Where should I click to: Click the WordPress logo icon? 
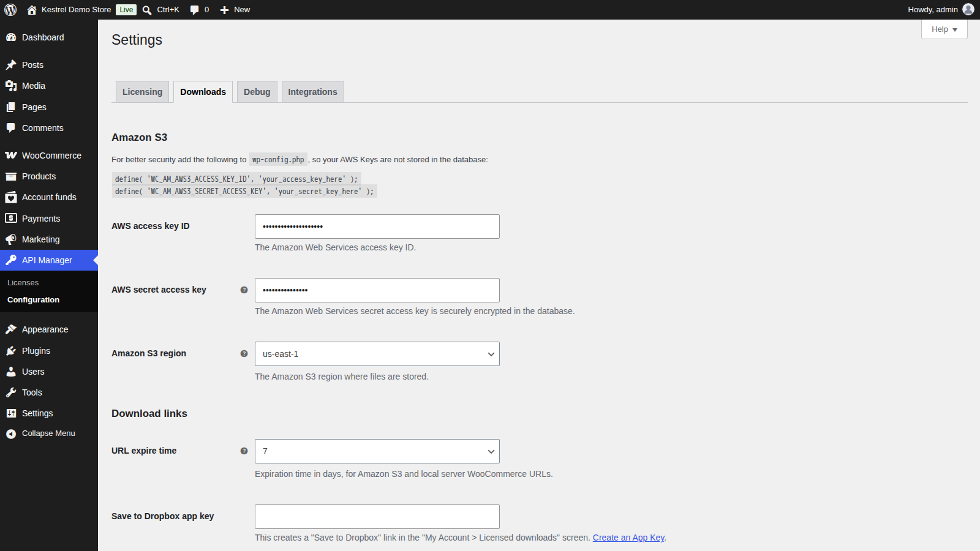pyautogui.click(x=10, y=10)
